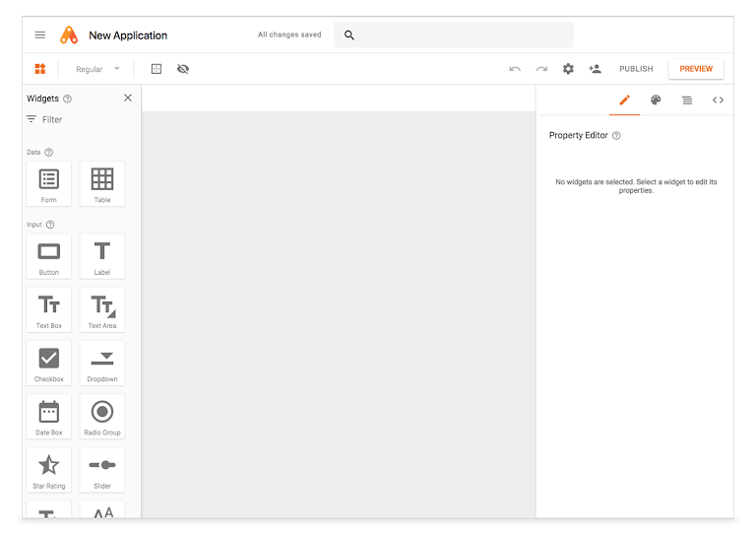Click the App Maker logo icon
Image resolution: width=756 pixels, height=536 pixels.
tap(69, 35)
